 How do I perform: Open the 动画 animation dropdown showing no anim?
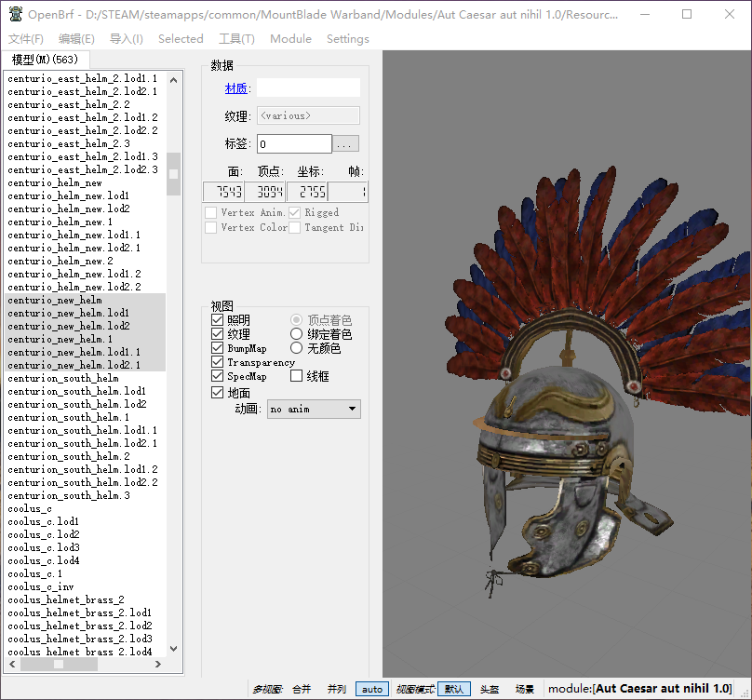[315, 410]
